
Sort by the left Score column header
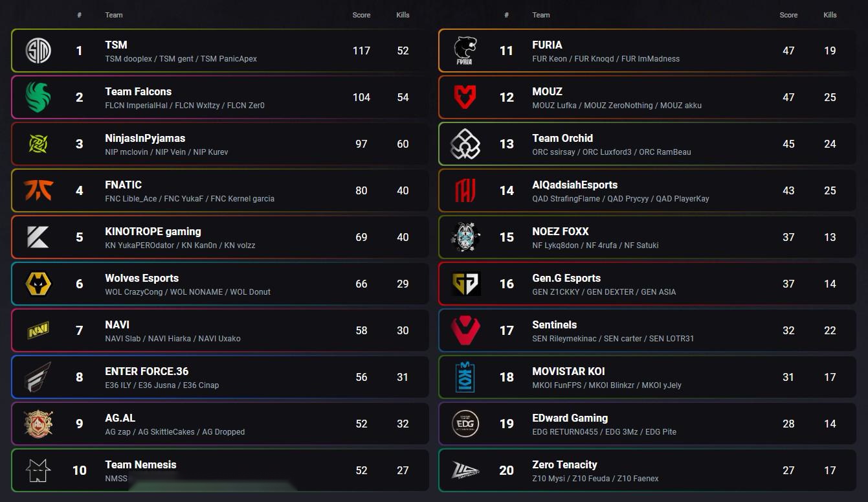tap(361, 15)
